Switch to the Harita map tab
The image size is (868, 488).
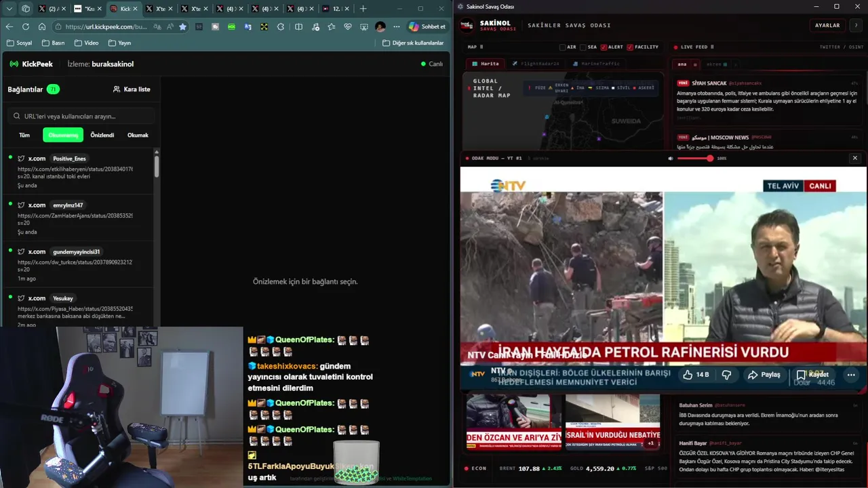pyautogui.click(x=485, y=64)
